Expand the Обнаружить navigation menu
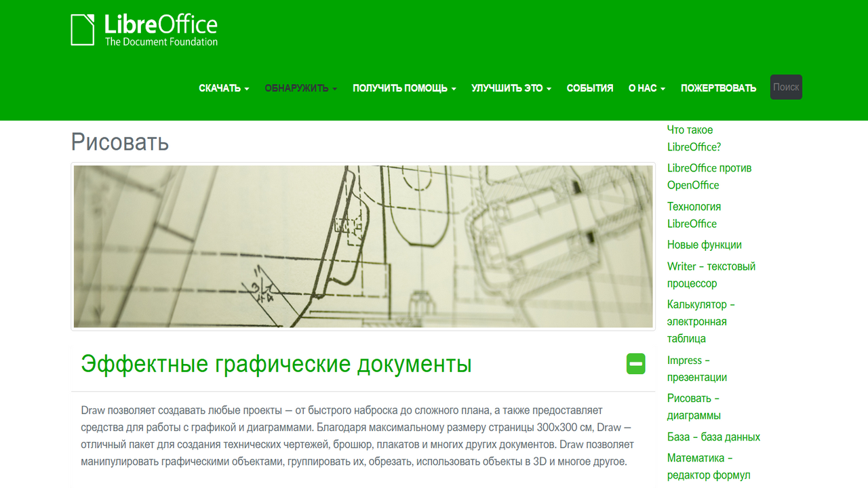This screenshot has height=488, width=868. click(x=300, y=88)
